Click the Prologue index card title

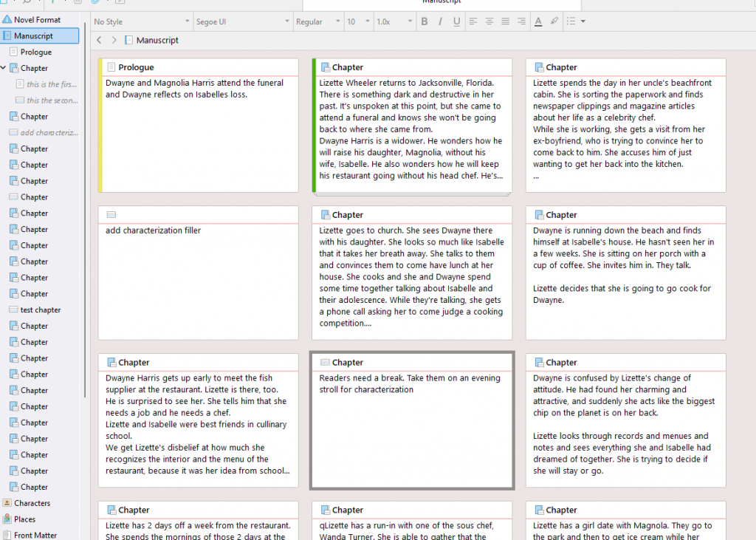point(136,67)
